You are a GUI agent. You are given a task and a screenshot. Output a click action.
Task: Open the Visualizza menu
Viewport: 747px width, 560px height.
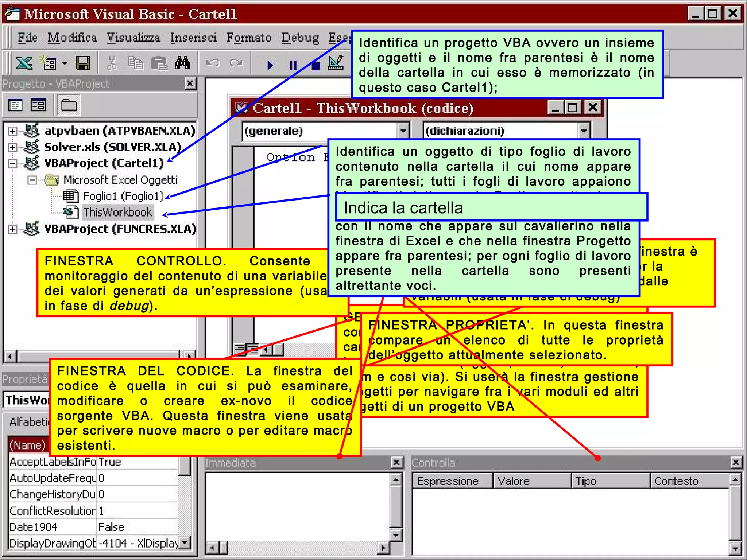(x=133, y=38)
